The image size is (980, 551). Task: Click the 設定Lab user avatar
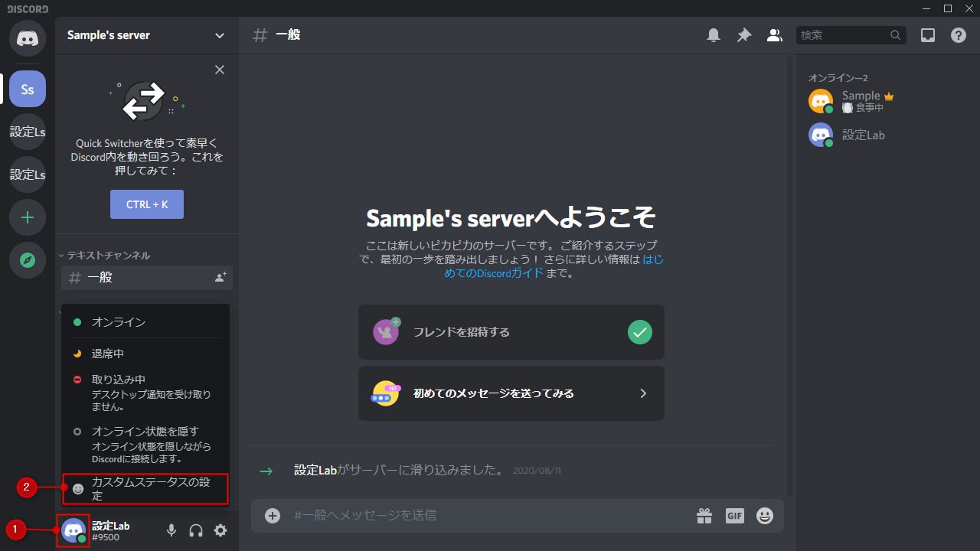click(x=73, y=530)
